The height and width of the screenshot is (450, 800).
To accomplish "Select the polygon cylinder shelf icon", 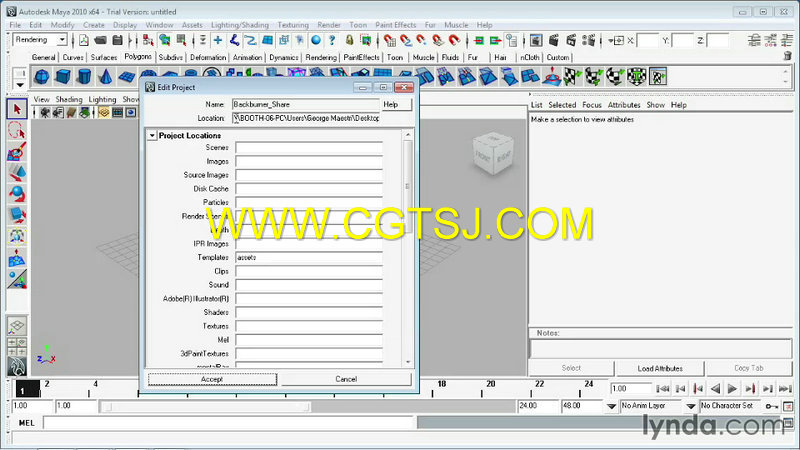I will (x=84, y=77).
